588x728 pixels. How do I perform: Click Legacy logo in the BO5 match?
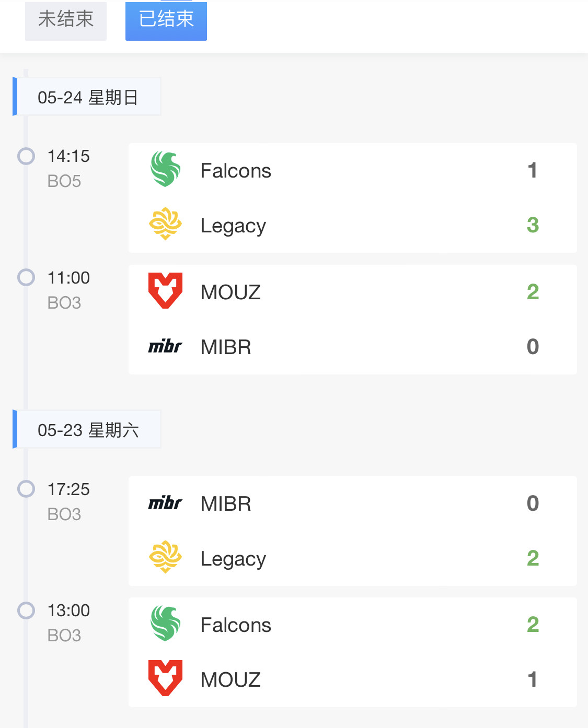(x=165, y=224)
